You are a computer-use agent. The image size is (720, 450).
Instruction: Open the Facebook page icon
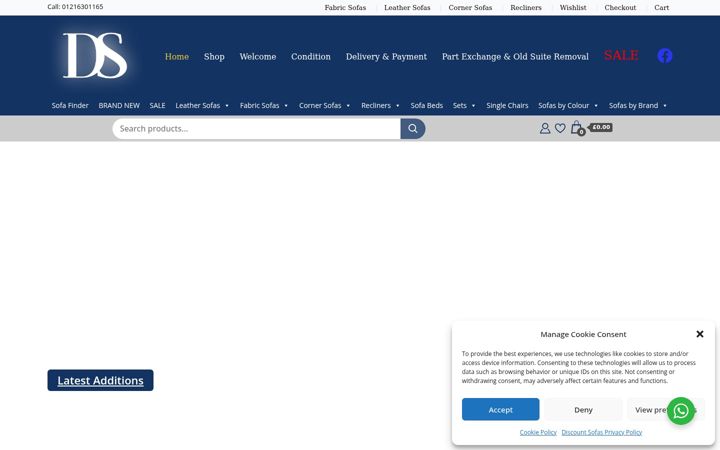tap(664, 56)
